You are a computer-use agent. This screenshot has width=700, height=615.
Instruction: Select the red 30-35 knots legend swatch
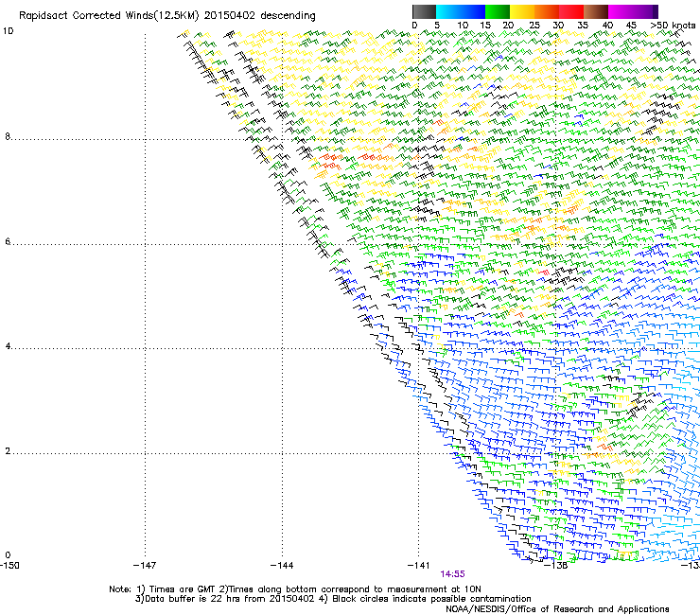point(571,11)
